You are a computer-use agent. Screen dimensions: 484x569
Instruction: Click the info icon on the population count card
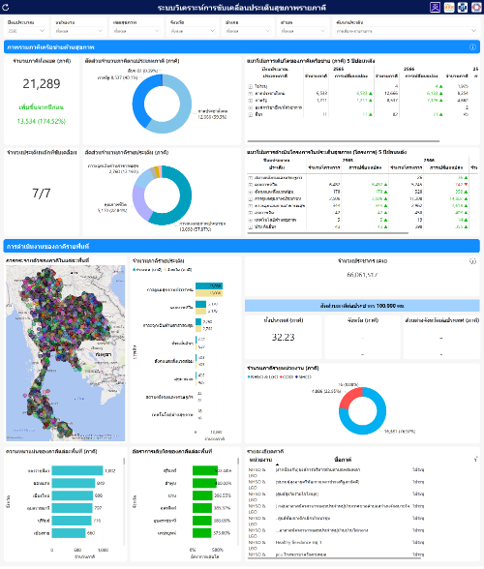click(472, 261)
